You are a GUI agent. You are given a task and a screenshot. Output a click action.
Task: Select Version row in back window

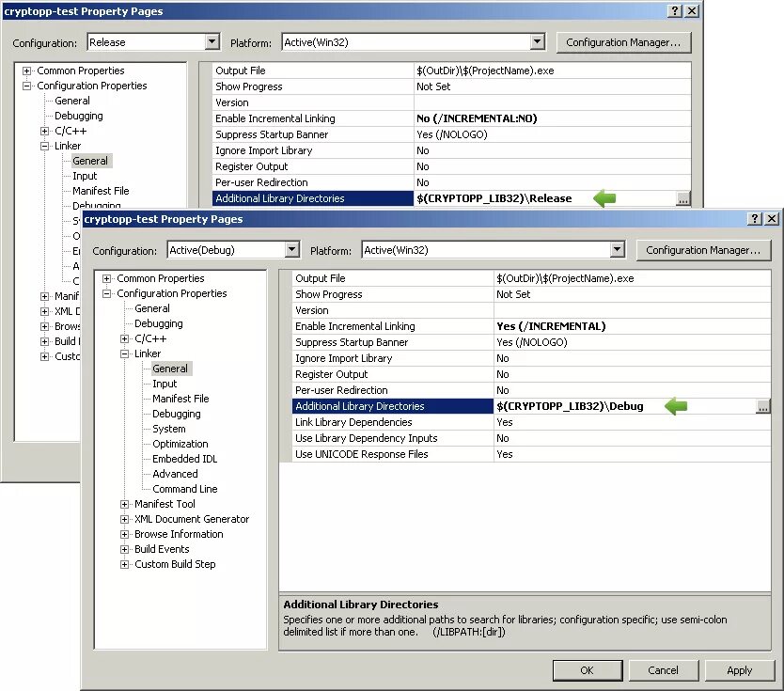[451, 102]
